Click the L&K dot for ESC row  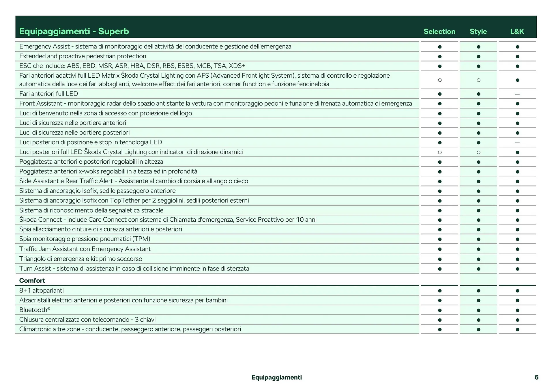pyautogui.click(x=517, y=66)
